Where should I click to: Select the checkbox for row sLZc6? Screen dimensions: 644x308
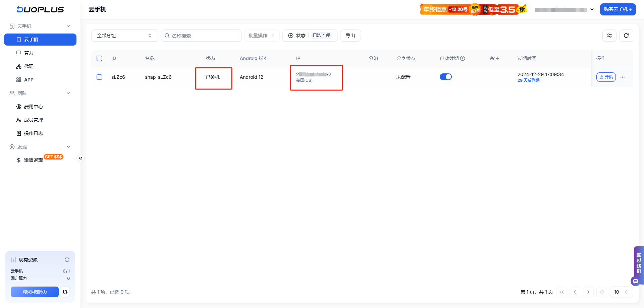(99, 77)
